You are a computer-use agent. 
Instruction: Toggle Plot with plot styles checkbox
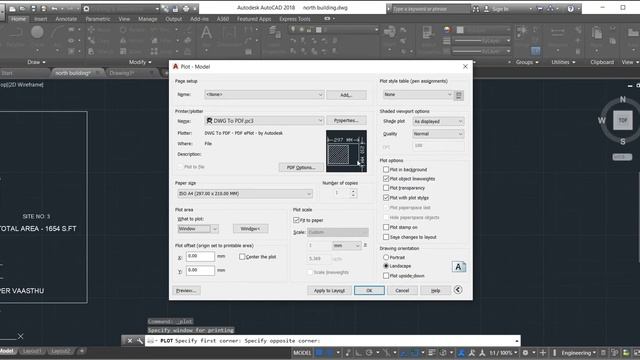point(386,198)
